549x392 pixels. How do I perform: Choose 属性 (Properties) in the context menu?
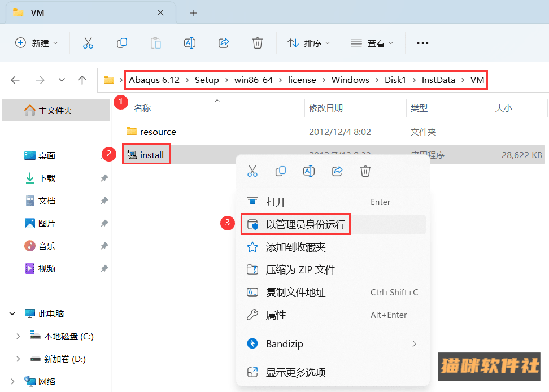click(333, 315)
